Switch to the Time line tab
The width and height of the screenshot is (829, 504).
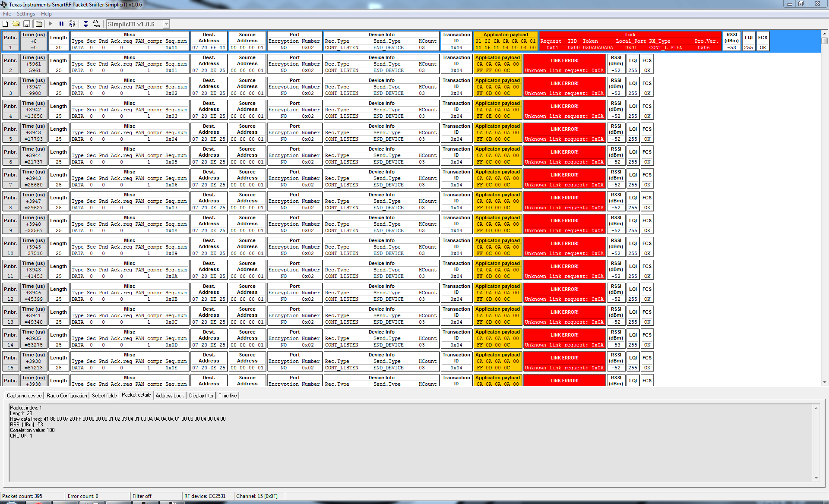click(x=228, y=396)
